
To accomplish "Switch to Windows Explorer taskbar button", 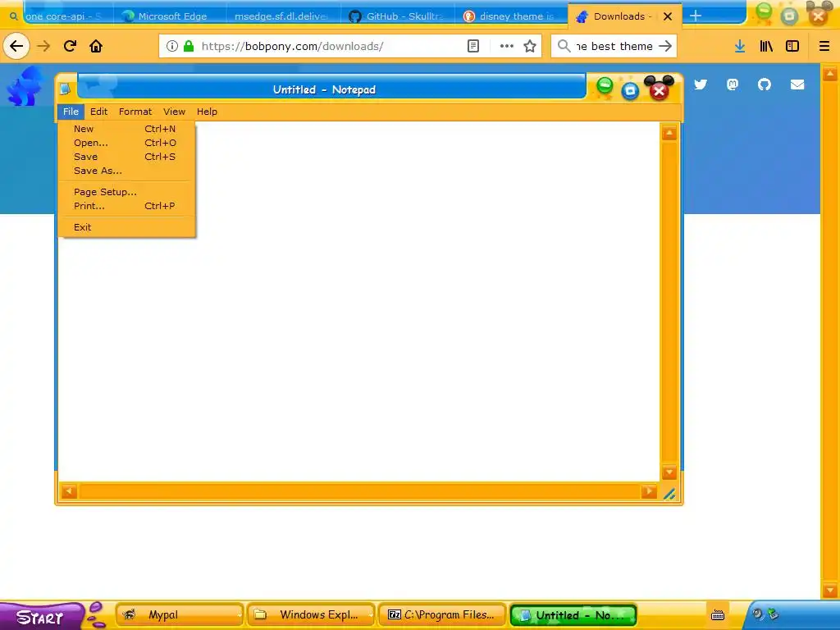I will click(311, 615).
